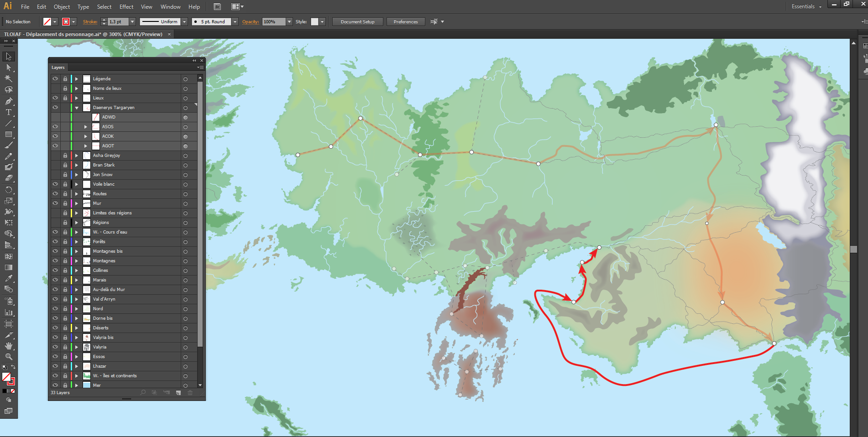This screenshot has width=868, height=437.
Task: Toggle visibility of the Routes layer
Action: tap(55, 194)
